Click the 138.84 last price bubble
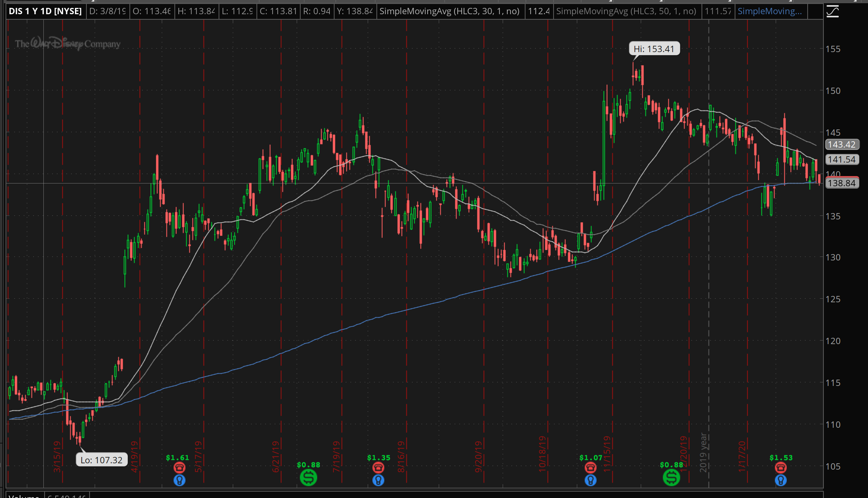 tap(842, 183)
